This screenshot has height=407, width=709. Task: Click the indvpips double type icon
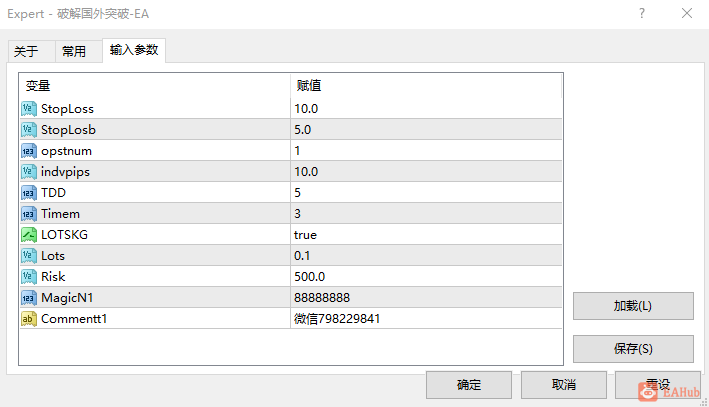click(29, 171)
